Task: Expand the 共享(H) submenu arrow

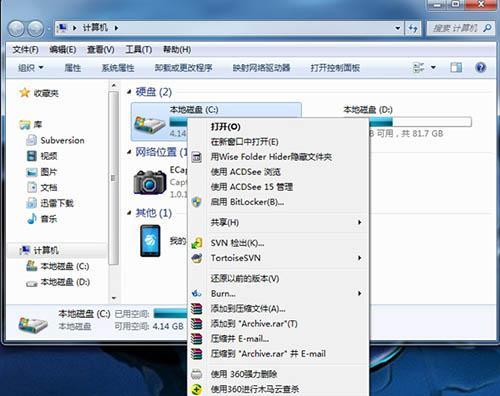Action: (x=359, y=222)
